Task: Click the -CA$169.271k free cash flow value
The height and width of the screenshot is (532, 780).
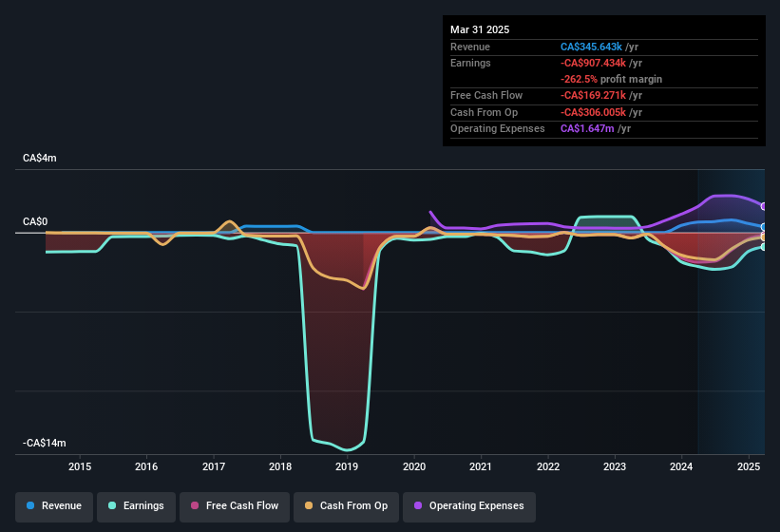Action: pyautogui.click(x=593, y=95)
